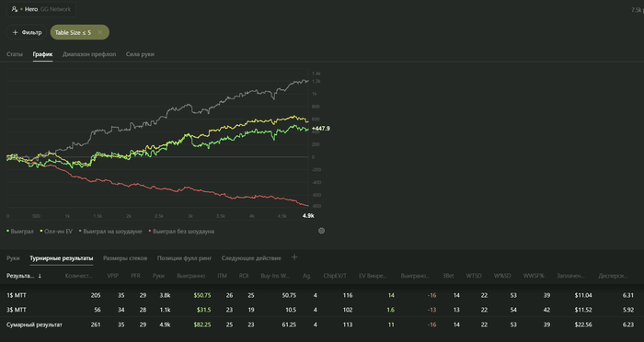Viewport: 644px width, 342px height.
Task: Sort table by PFR column header
Action: tap(135, 276)
